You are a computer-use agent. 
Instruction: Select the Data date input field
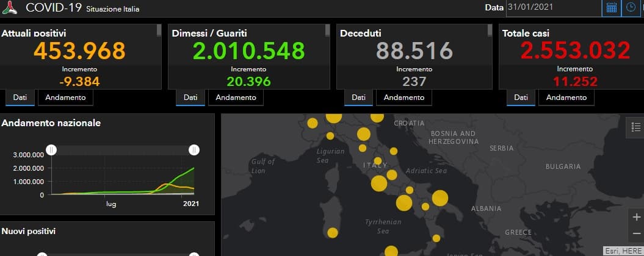(554, 8)
